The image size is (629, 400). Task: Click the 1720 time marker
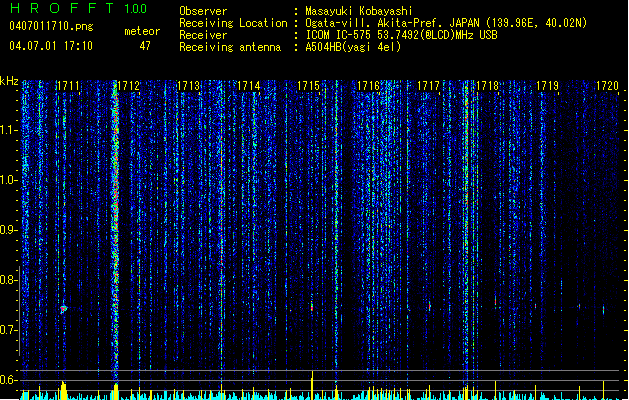pyautogui.click(x=607, y=86)
